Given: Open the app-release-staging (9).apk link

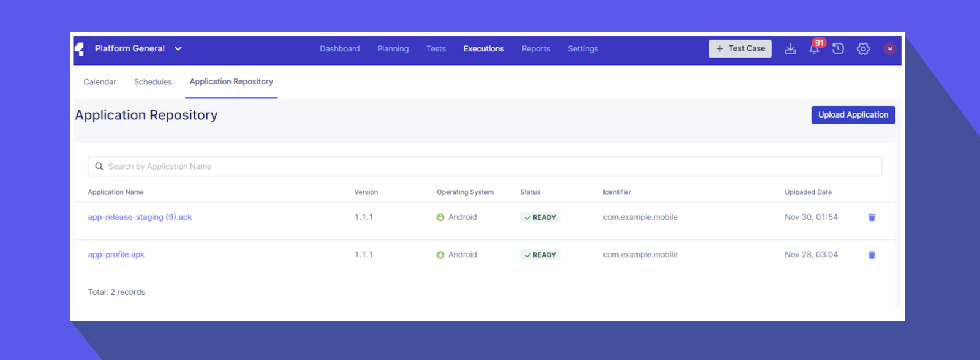Looking at the screenshot, I should coord(140,217).
